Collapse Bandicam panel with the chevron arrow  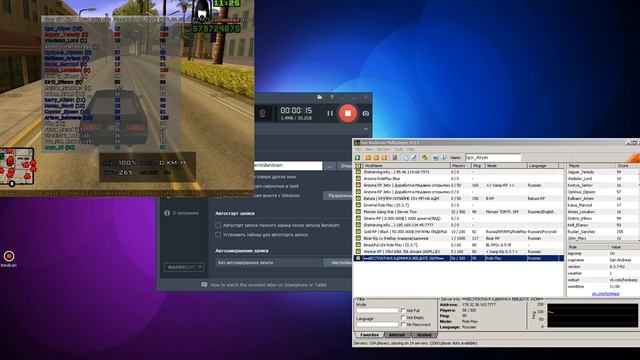tap(365, 129)
